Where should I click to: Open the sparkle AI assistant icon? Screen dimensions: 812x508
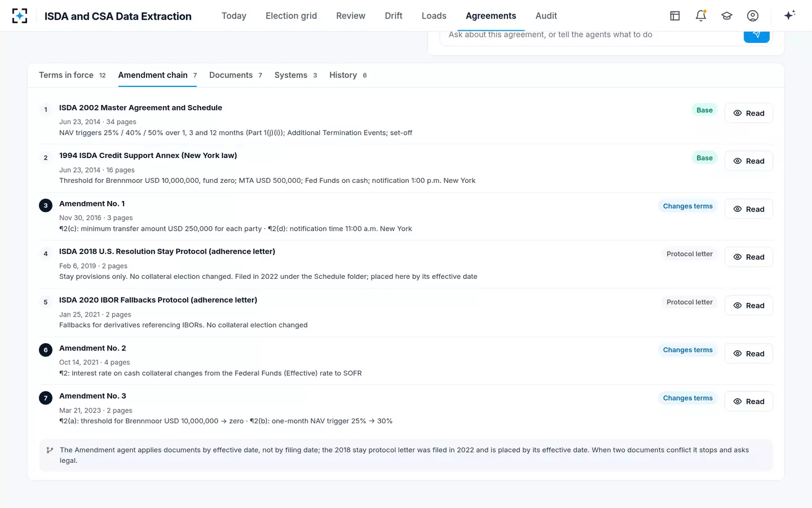(x=789, y=15)
